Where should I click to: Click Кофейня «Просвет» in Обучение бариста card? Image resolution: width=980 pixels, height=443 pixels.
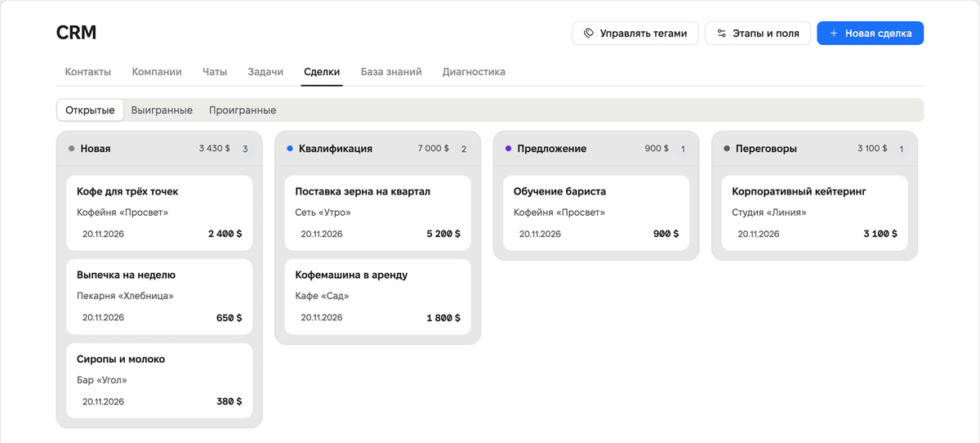coord(559,213)
